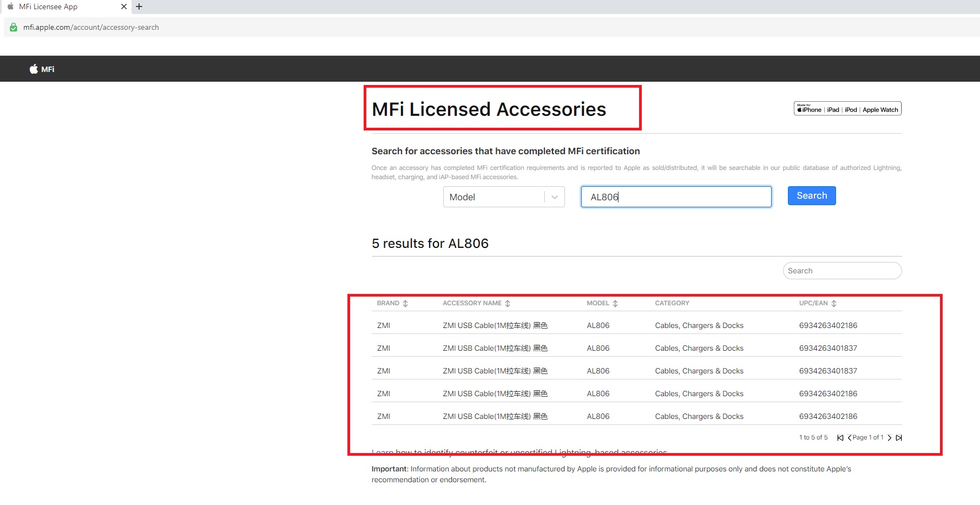Click the browser address bar URL
The width and height of the screenshot is (980, 505).
91,27
